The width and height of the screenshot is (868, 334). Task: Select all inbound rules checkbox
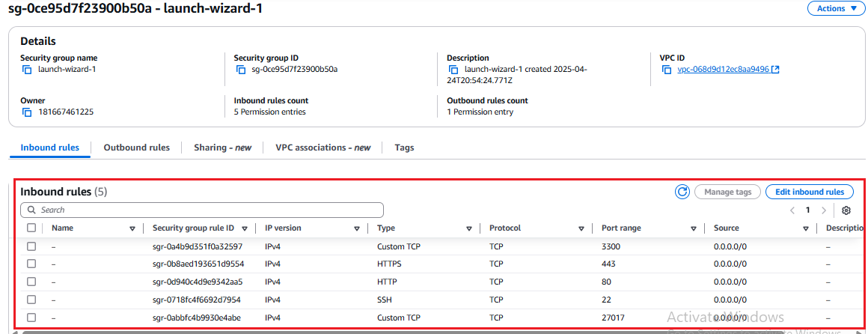pyautogui.click(x=31, y=228)
